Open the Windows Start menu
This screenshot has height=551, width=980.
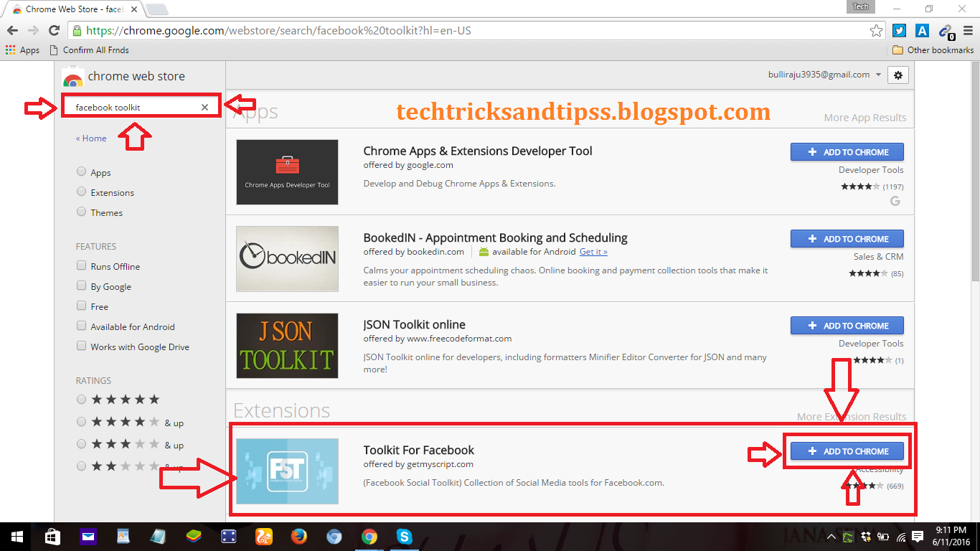click(x=17, y=537)
